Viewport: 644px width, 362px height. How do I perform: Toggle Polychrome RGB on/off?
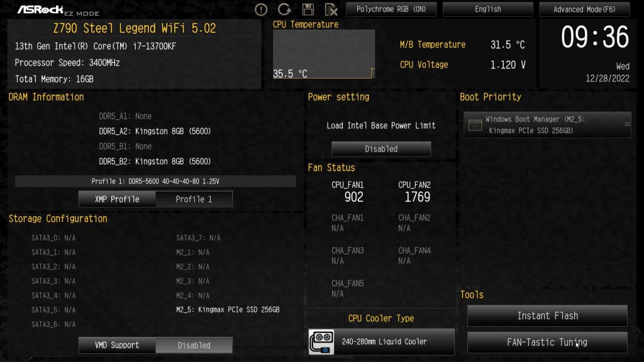click(391, 9)
